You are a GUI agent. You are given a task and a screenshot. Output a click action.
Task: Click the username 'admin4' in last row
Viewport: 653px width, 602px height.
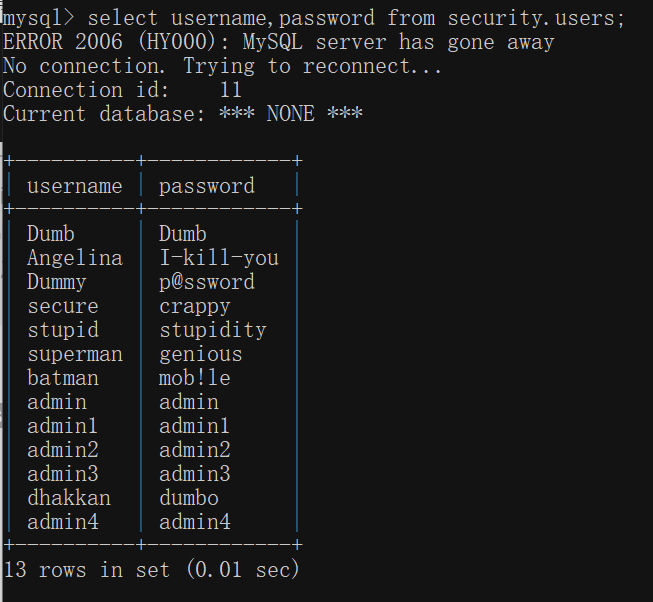(63, 522)
